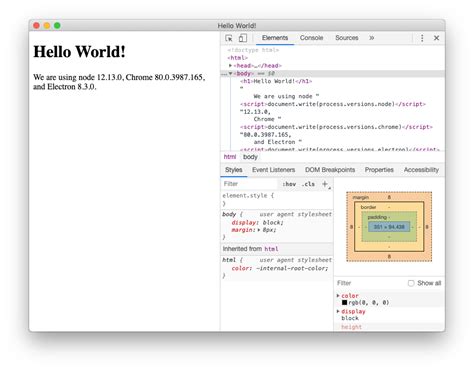
Task: Click the Hello World! heading on page
Action: (x=79, y=52)
